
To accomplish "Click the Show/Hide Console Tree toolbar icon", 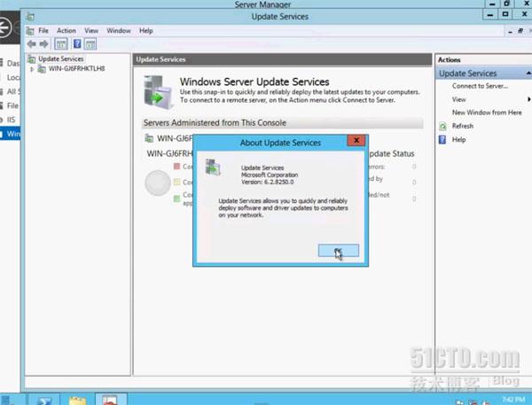I will (61, 44).
